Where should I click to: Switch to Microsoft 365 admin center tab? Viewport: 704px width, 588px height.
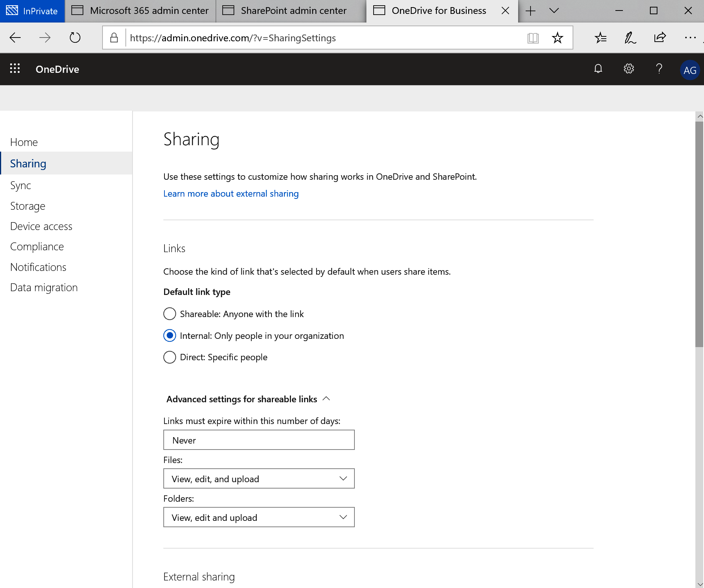coord(140,11)
